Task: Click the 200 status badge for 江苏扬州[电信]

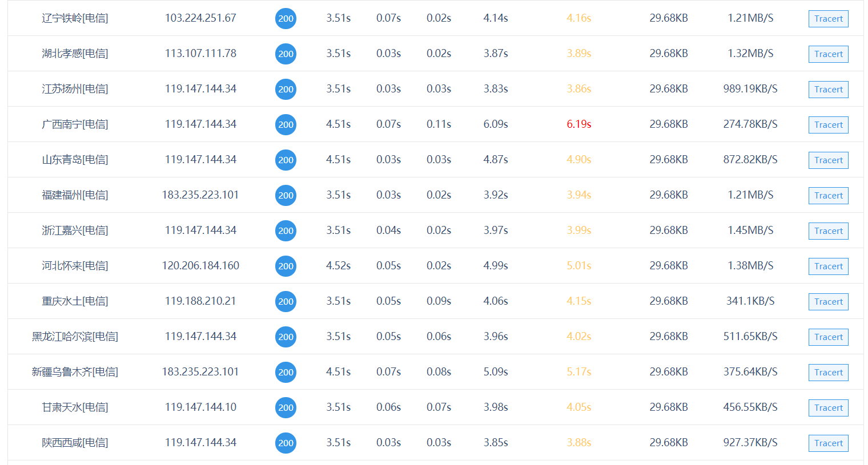Action: (x=286, y=89)
